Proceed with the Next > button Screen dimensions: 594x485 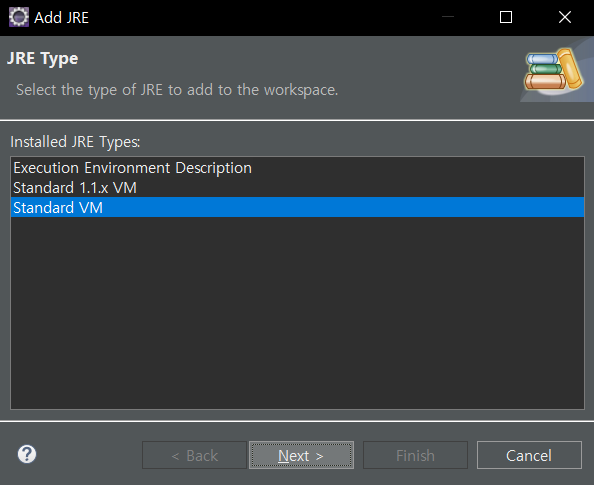click(x=301, y=455)
